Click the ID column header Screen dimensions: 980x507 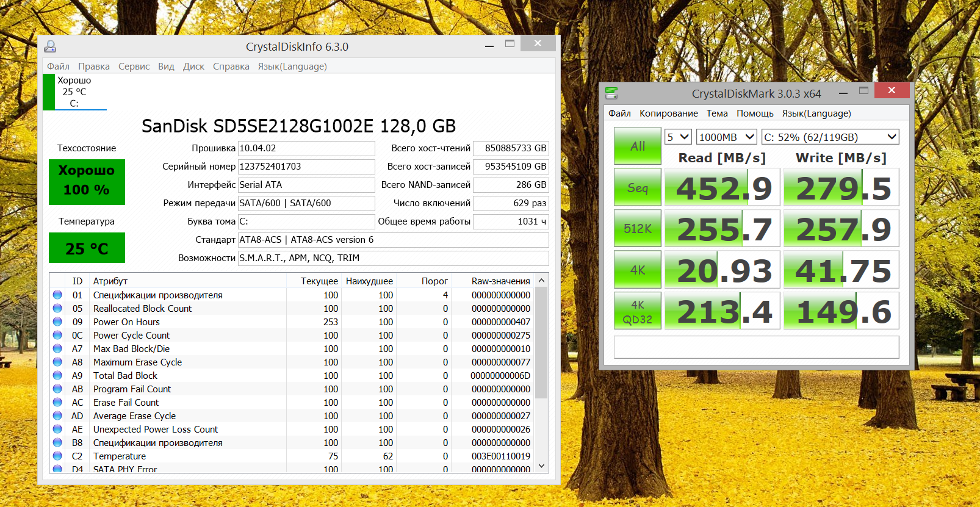(x=77, y=281)
